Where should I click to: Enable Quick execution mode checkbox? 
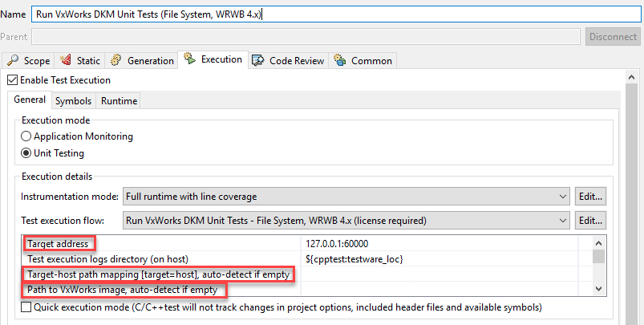tap(26, 307)
